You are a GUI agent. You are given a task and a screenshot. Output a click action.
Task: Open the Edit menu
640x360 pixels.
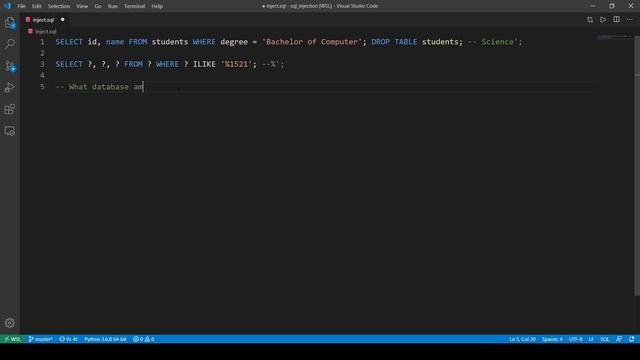click(x=37, y=6)
